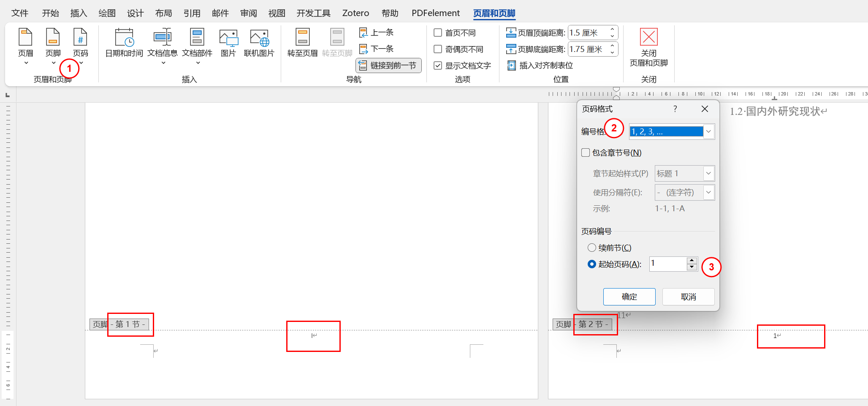The image size is (868, 406).
Task: Switch to the 开始 ribbon tab
Action: 50,13
